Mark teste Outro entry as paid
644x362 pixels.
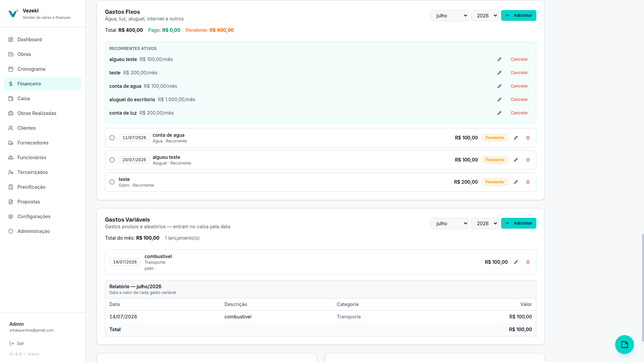pos(112,182)
